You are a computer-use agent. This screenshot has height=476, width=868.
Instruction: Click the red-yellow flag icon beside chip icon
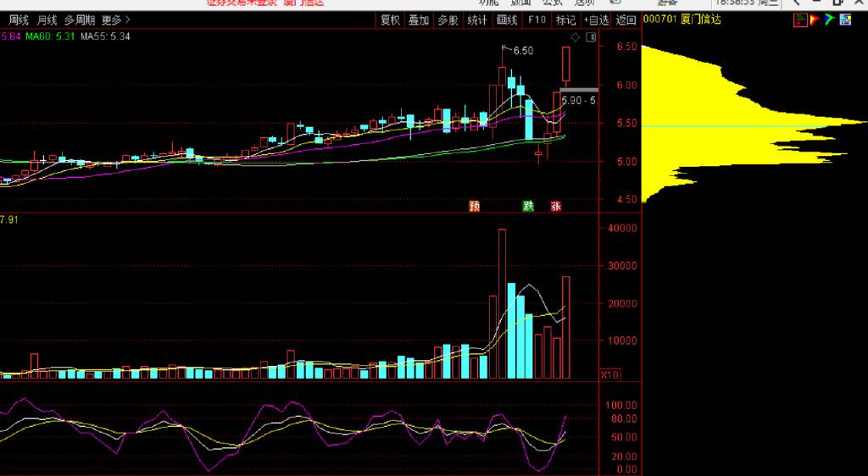[815, 19]
